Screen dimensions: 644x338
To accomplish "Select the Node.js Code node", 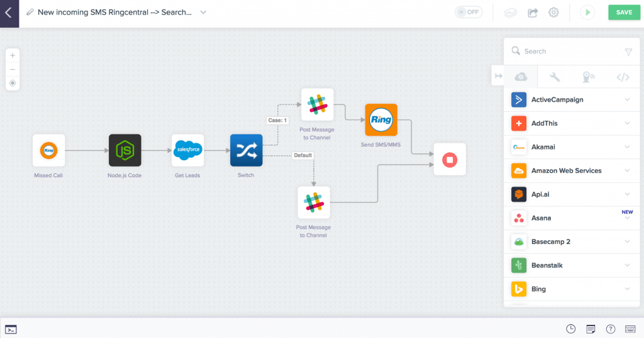I will click(125, 150).
